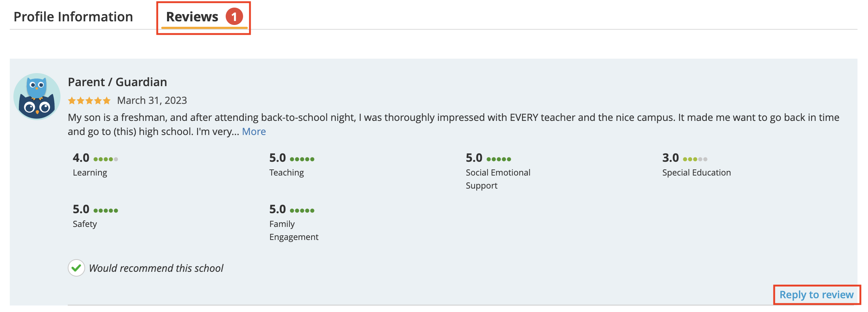Click the March 31, 2023 review date
868x312 pixels.
click(152, 100)
